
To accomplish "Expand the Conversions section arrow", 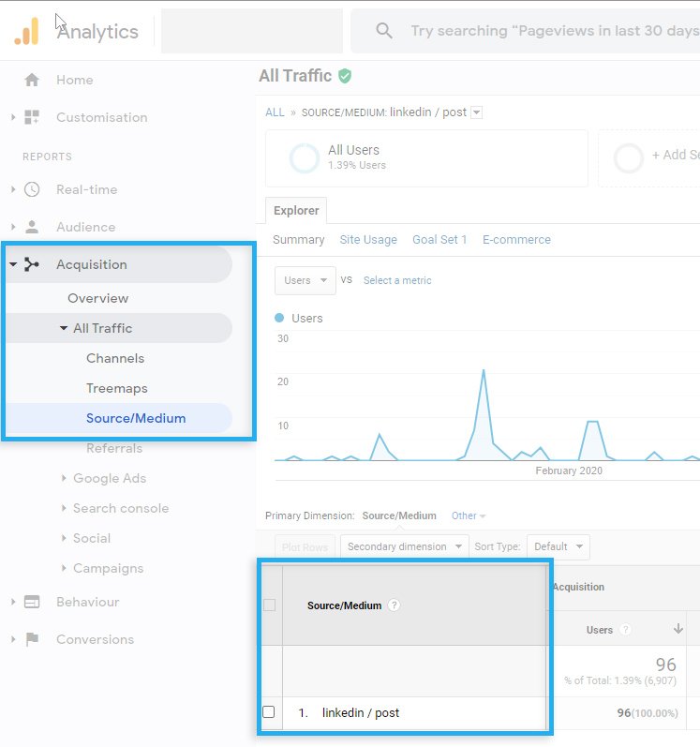I will click(x=13, y=639).
